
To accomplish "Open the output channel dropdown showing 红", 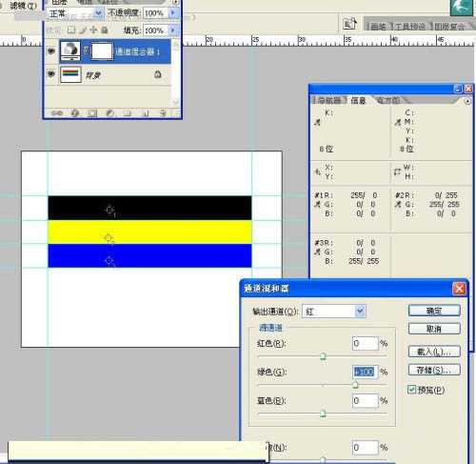I will pos(334,312).
